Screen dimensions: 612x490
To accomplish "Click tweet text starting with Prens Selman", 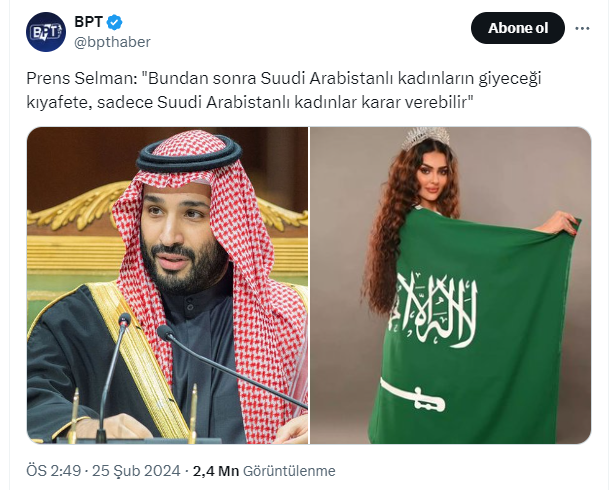I will pos(284,78).
